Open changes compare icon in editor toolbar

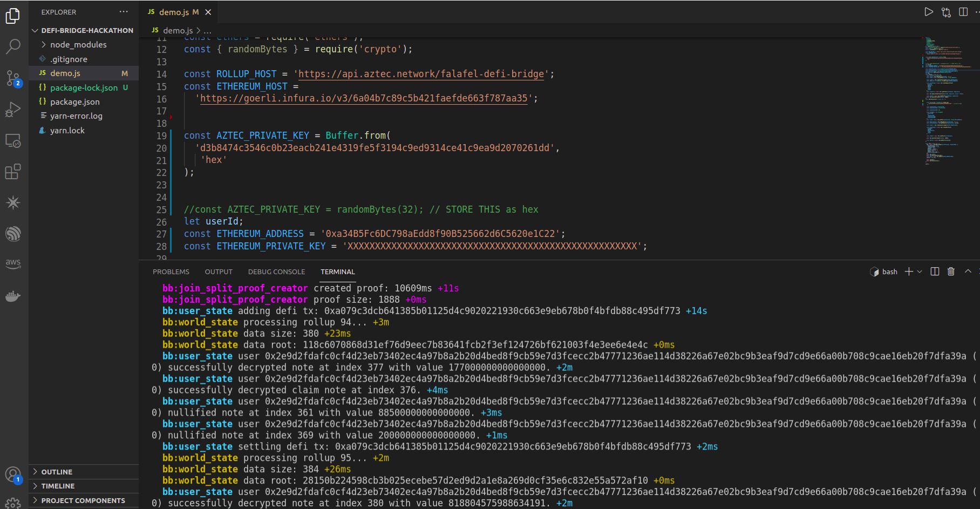[x=946, y=12]
